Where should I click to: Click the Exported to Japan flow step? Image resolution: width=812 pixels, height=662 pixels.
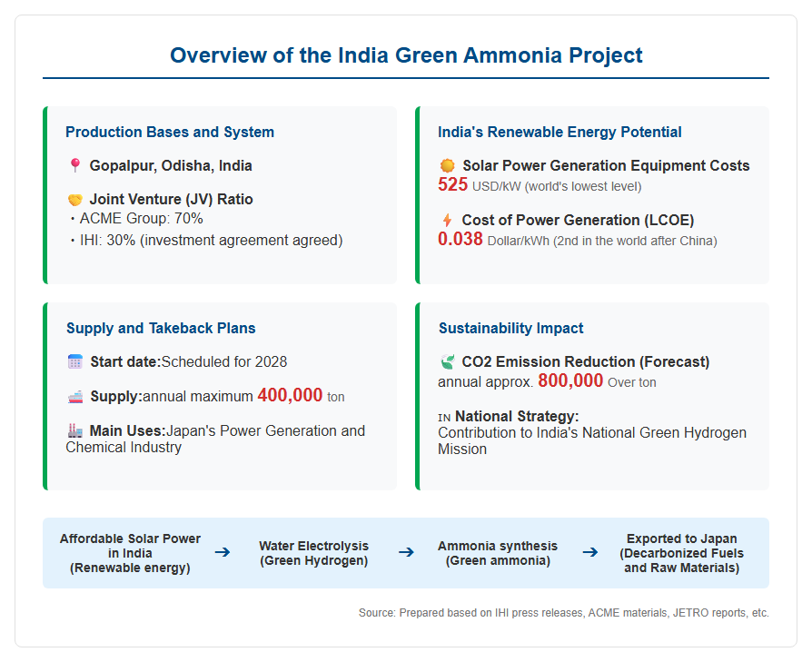click(681, 553)
